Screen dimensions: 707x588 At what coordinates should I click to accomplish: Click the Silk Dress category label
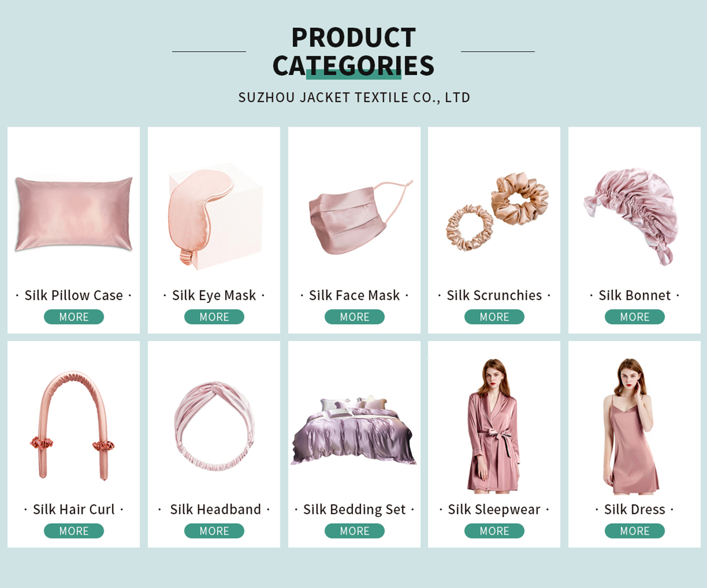coord(635,510)
